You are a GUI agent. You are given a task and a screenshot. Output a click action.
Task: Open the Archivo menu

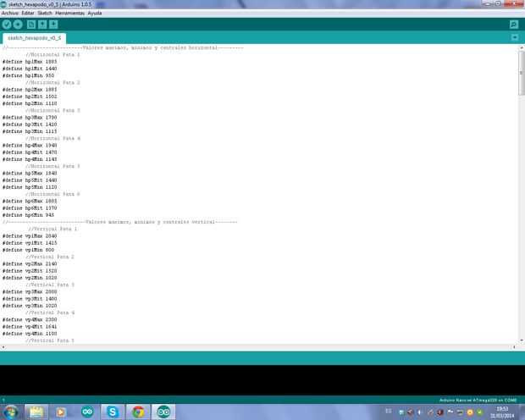coord(9,13)
